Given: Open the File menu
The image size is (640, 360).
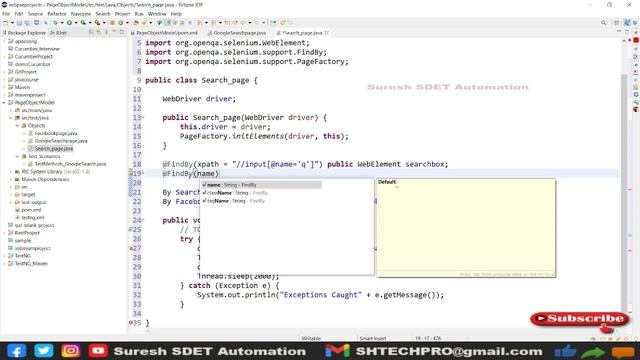Looking at the screenshot, I should (6, 14).
